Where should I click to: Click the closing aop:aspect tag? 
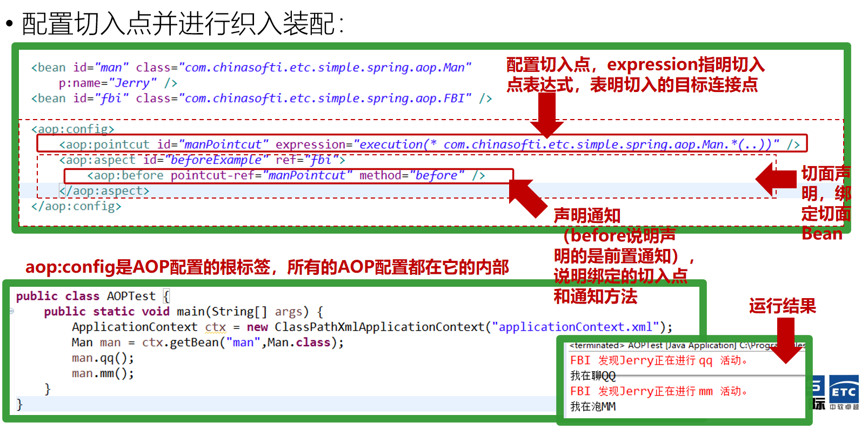click(x=105, y=191)
